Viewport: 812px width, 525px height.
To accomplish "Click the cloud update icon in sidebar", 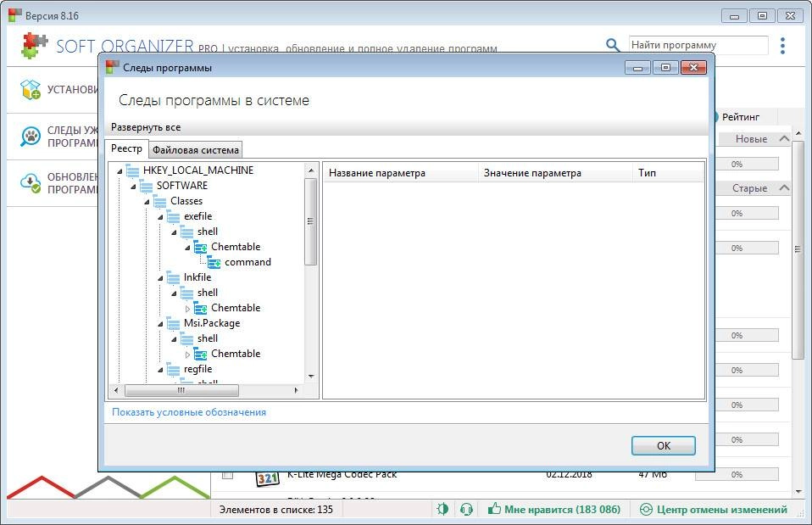I will click(x=31, y=183).
